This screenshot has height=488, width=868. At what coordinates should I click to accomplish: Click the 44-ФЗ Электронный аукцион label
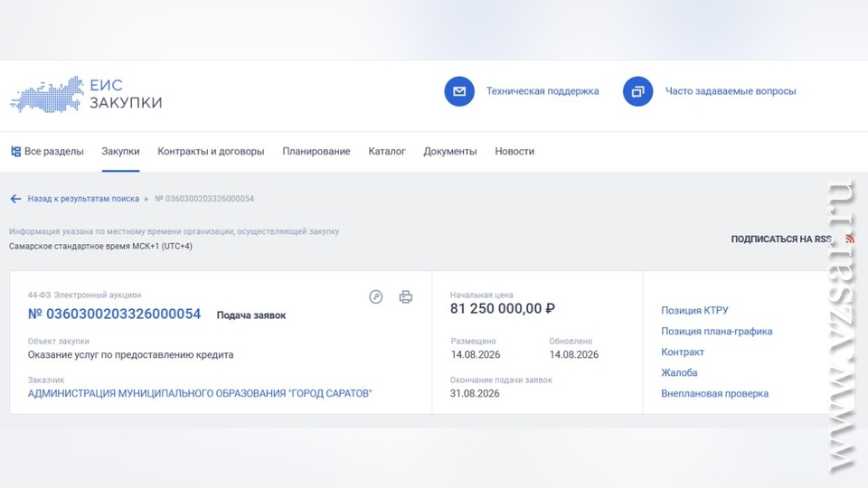(x=84, y=295)
